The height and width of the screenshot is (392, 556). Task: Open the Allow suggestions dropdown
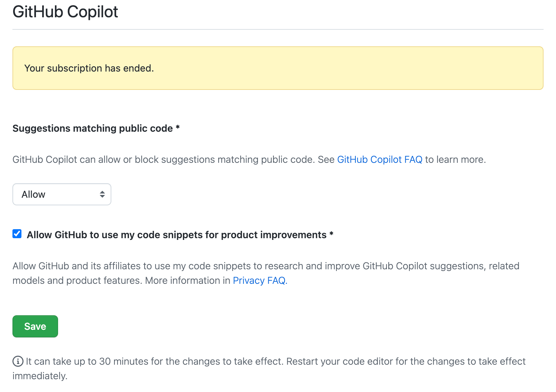point(62,194)
